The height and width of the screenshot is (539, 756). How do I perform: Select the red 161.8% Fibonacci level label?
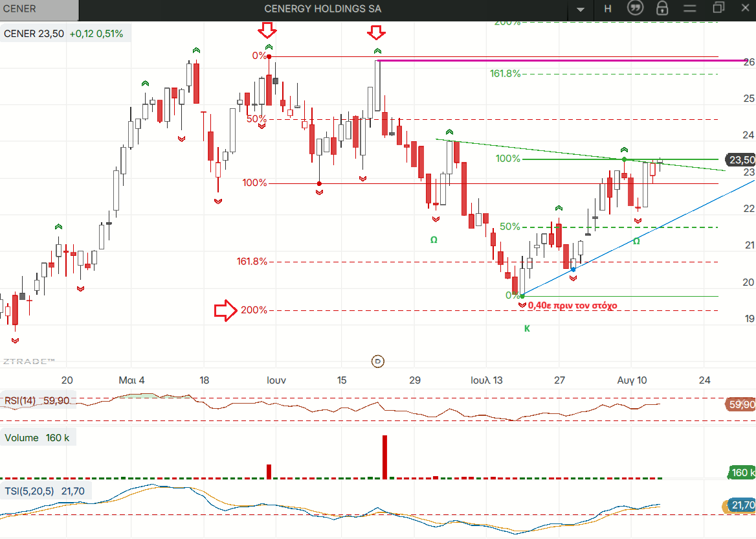point(252,262)
